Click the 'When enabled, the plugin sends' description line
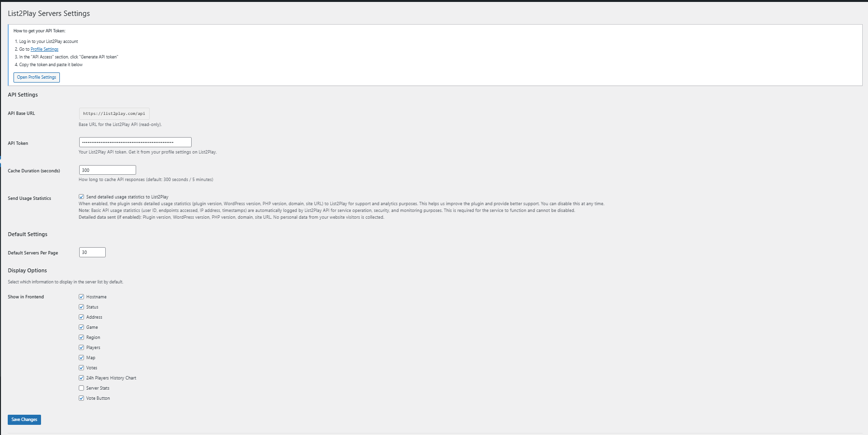Screen dimensions: 868x435 (x=341, y=204)
